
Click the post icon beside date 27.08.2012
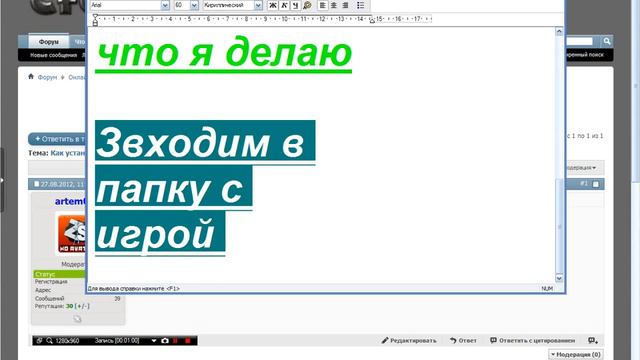pos(36,184)
